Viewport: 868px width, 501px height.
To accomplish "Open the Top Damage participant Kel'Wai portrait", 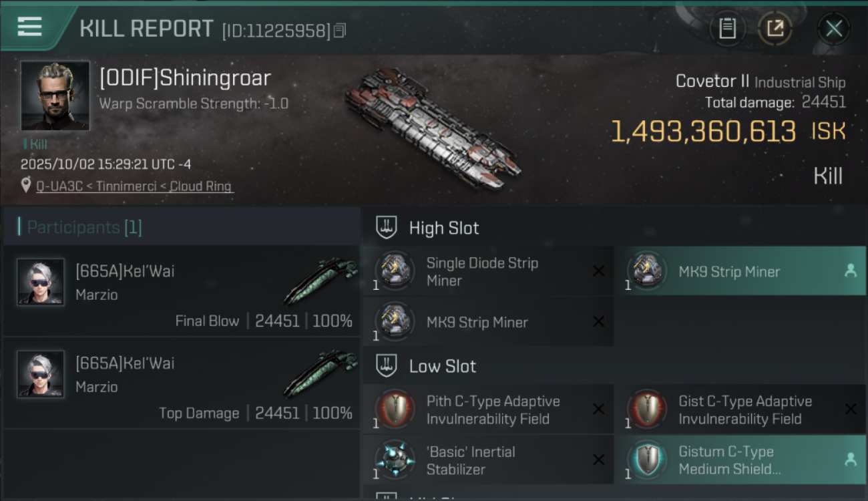I will point(41,374).
